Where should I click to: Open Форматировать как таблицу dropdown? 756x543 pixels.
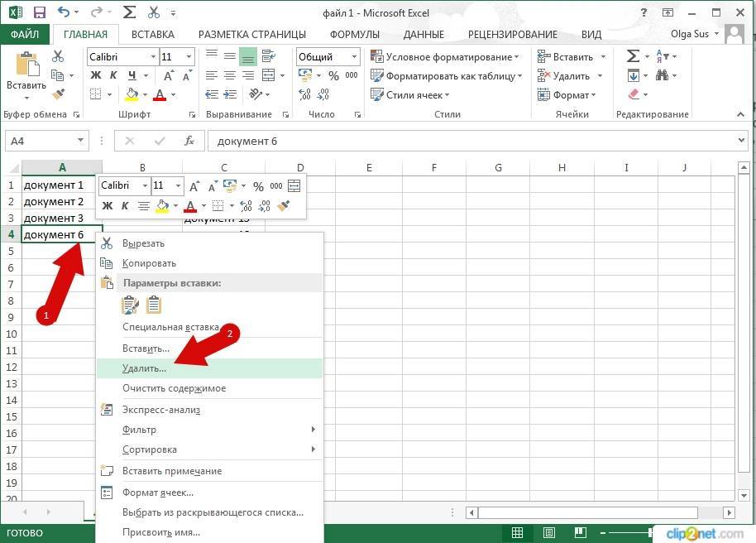[446, 76]
